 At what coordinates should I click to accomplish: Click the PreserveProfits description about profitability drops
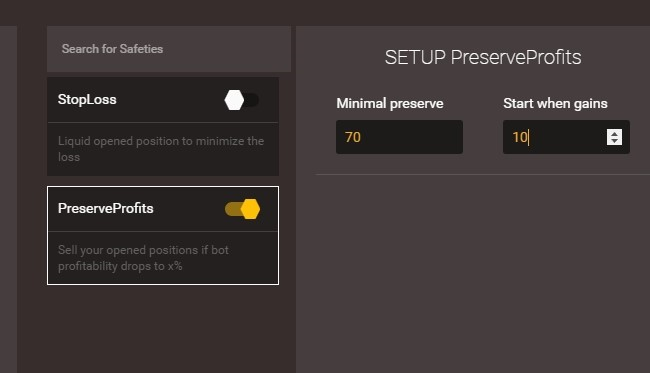pyautogui.click(x=143, y=258)
